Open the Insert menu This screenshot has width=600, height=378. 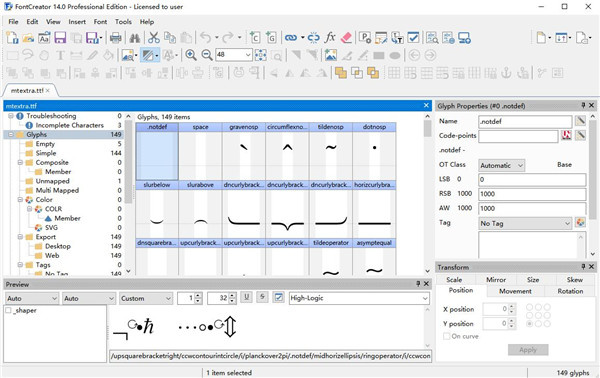click(77, 22)
